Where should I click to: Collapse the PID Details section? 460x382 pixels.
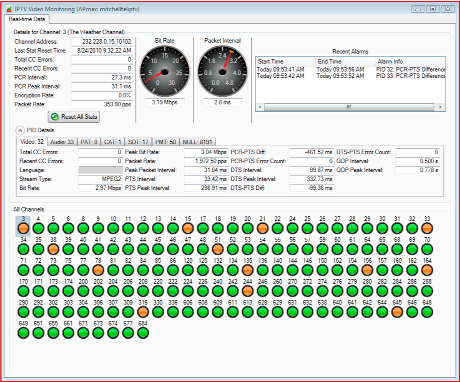[20, 130]
